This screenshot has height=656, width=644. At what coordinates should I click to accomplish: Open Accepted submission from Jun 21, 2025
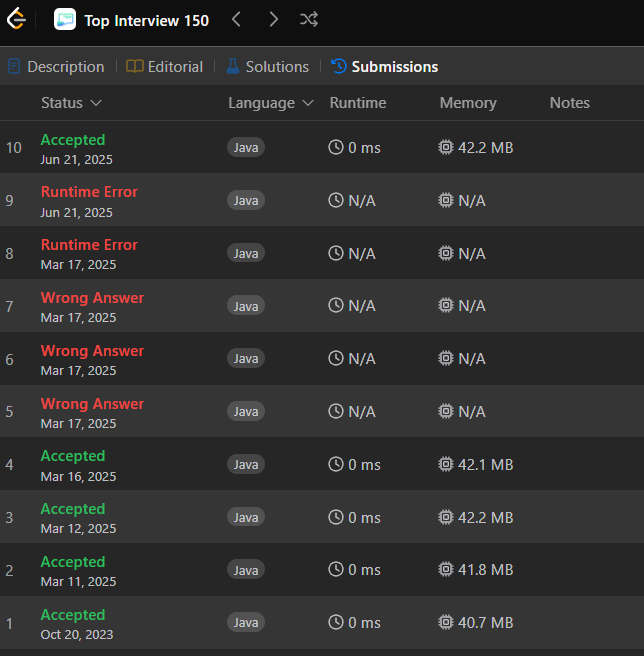pos(322,147)
